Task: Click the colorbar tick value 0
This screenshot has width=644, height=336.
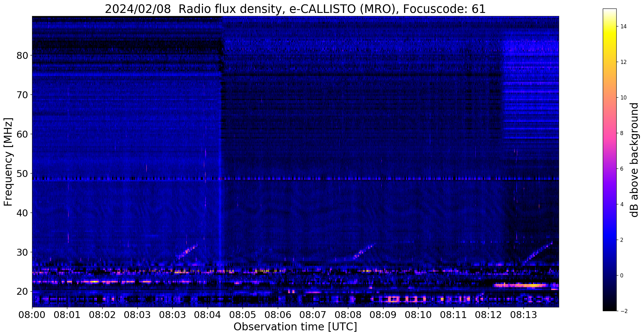Action: (621, 276)
